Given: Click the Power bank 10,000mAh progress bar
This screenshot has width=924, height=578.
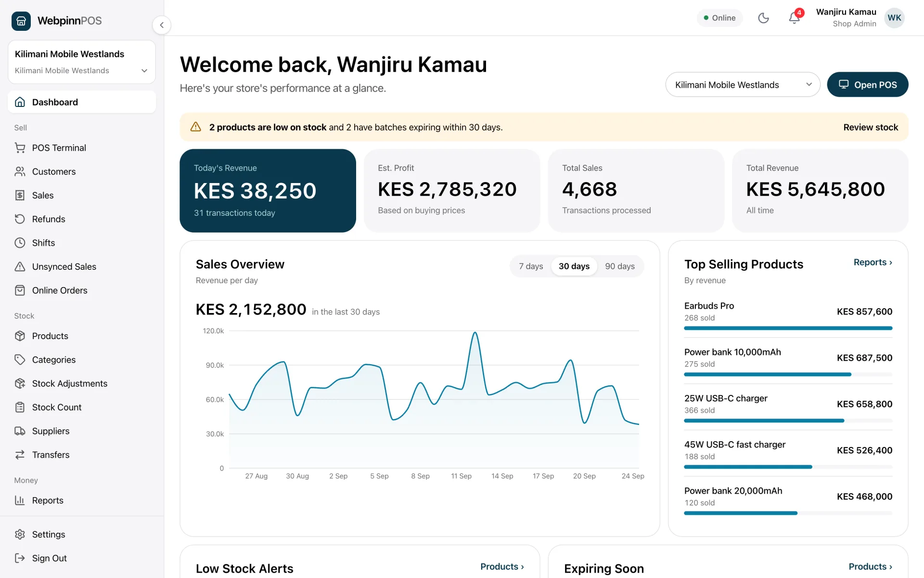Looking at the screenshot, I should [788, 374].
